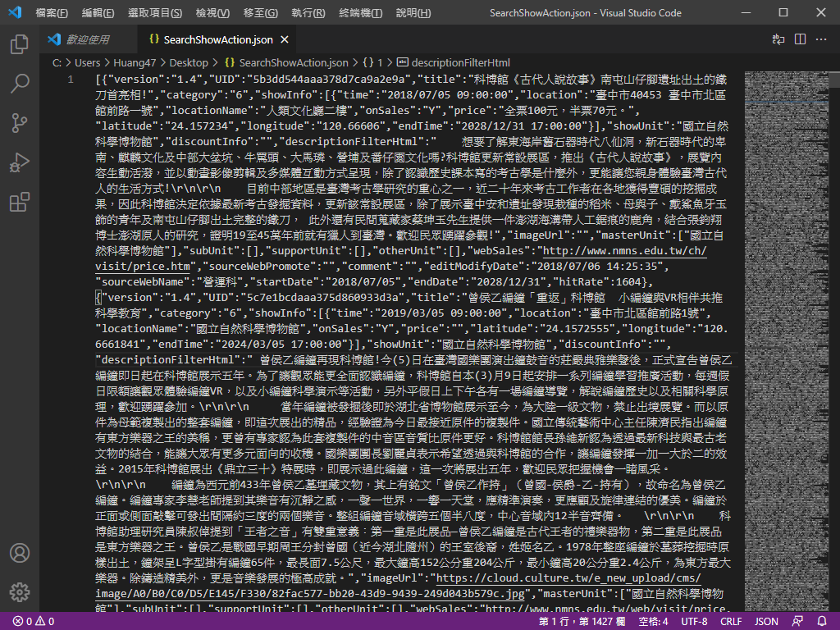
Task: Click the minimap code overview
Action: click(x=787, y=340)
